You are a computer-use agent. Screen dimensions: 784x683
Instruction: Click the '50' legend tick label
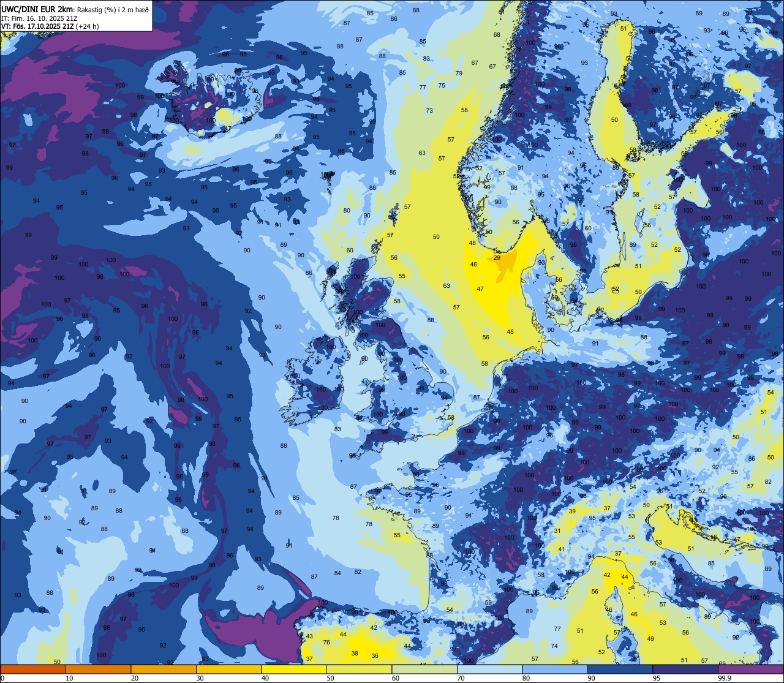point(330,677)
